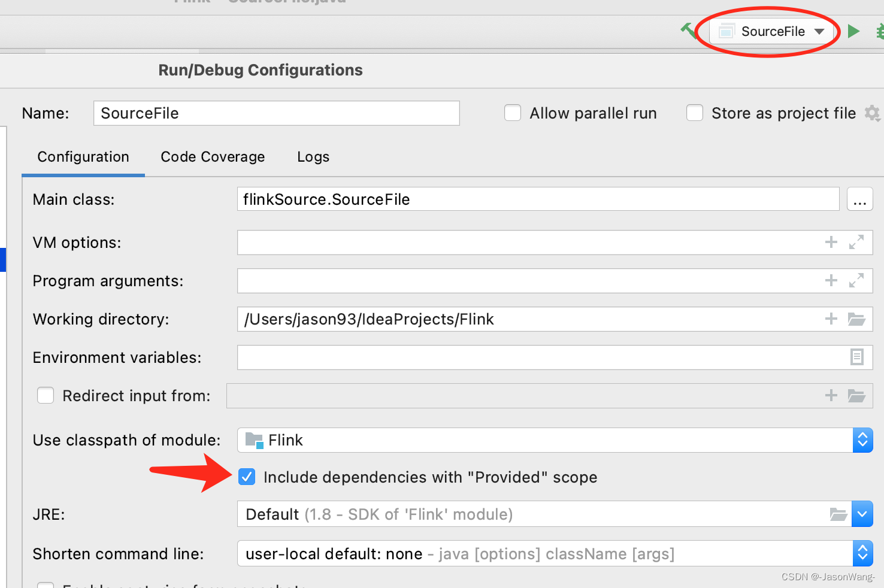Open the JRE selection dropdown
884x588 pixels.
point(862,514)
